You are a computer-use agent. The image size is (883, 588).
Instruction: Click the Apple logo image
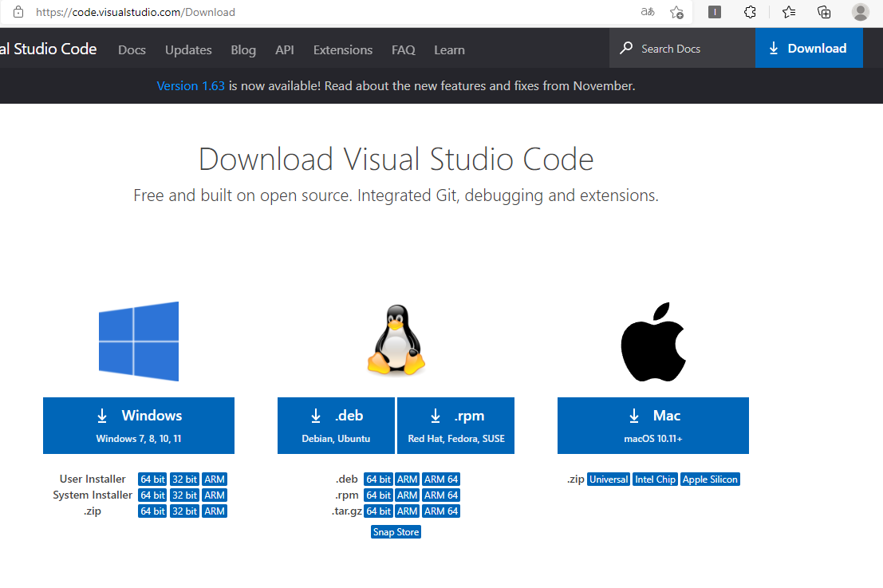[653, 341]
